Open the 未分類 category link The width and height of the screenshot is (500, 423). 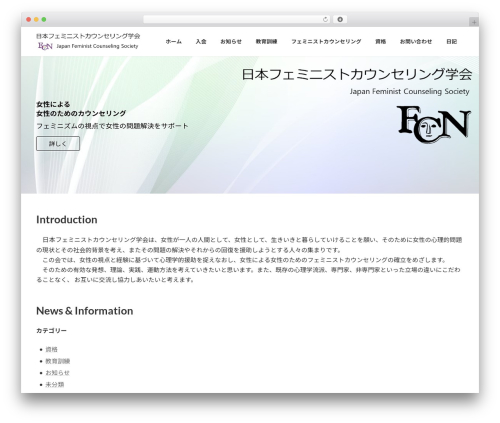coord(55,384)
